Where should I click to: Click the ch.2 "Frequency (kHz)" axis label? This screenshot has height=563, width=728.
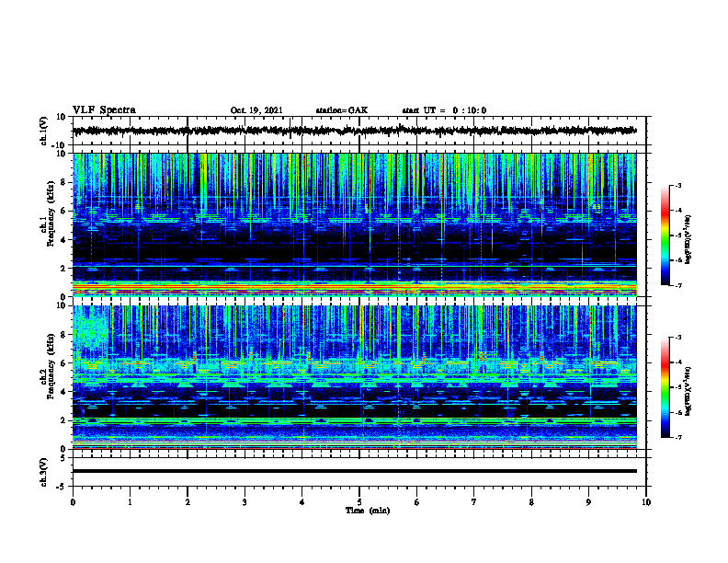pos(51,366)
